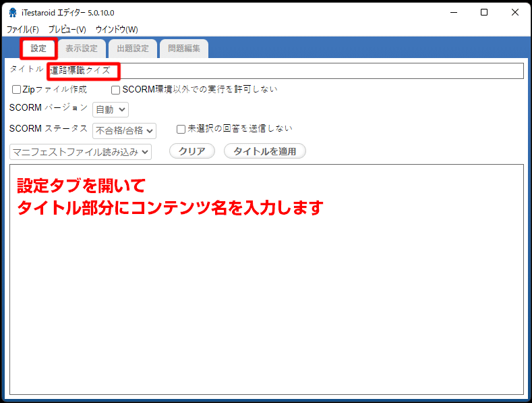Open the プレビュー(V) menu
This screenshot has height=403, width=532.
[x=67, y=30]
